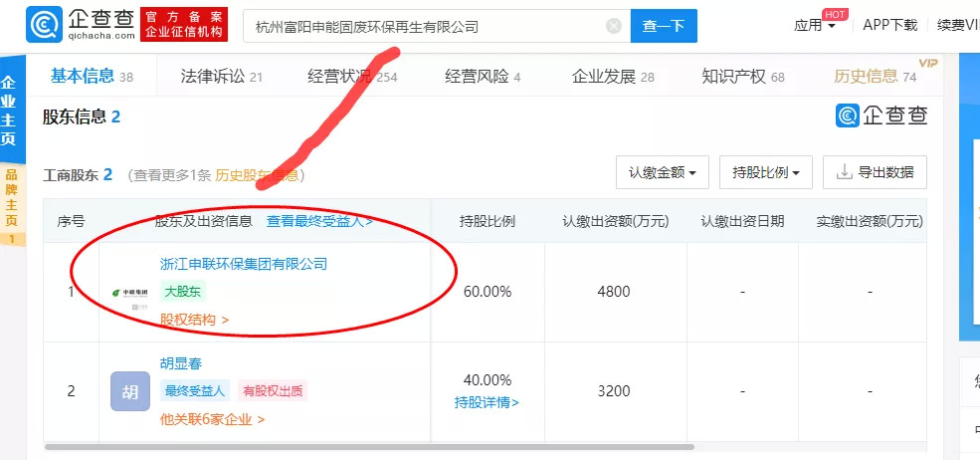The height and width of the screenshot is (460, 980).
Task: Open the 应用 dropdown menu
Action: click(x=815, y=26)
